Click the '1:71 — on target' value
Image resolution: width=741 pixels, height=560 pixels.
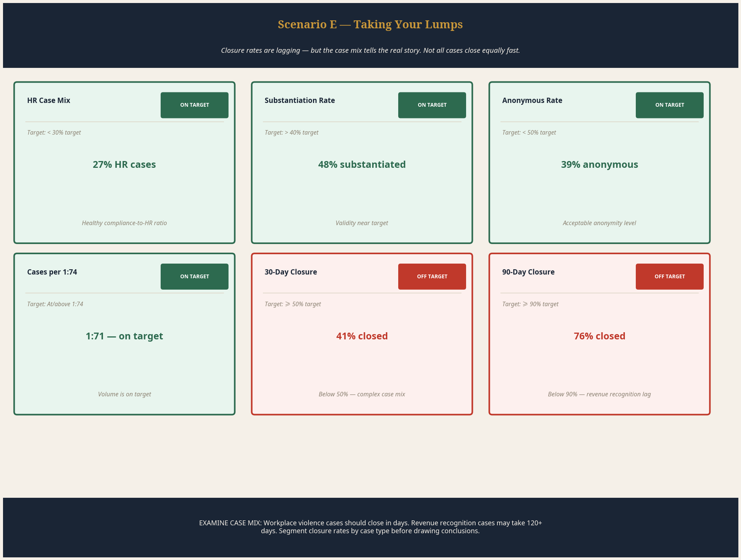click(x=124, y=336)
